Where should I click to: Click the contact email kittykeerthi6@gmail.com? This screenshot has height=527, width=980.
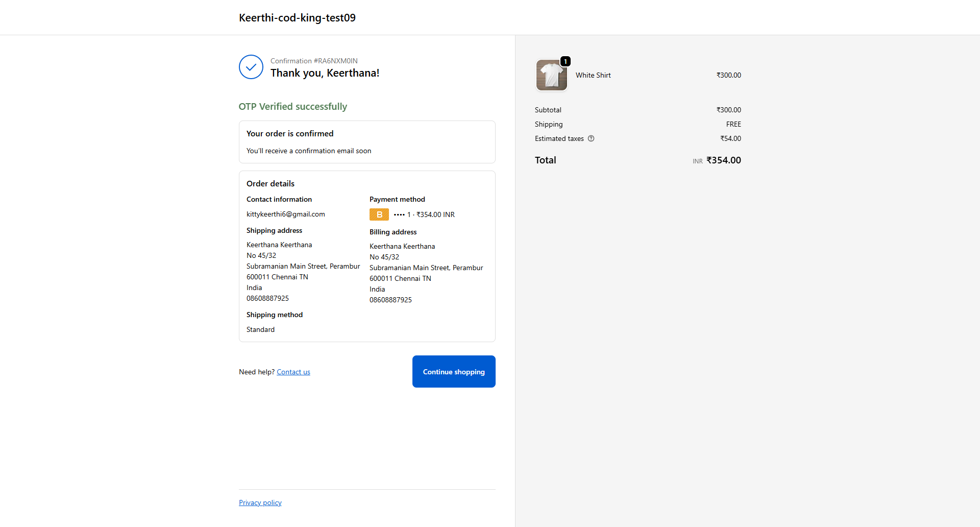coord(285,214)
